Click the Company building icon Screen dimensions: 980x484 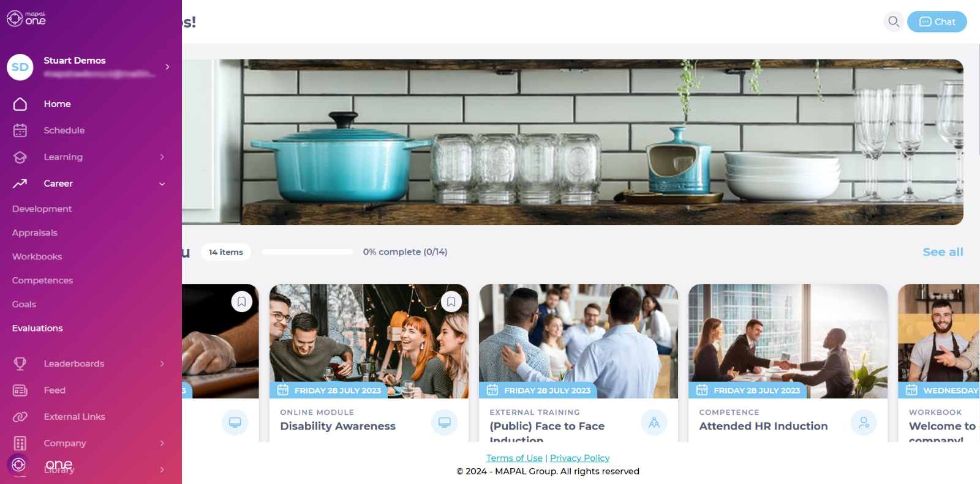20,443
